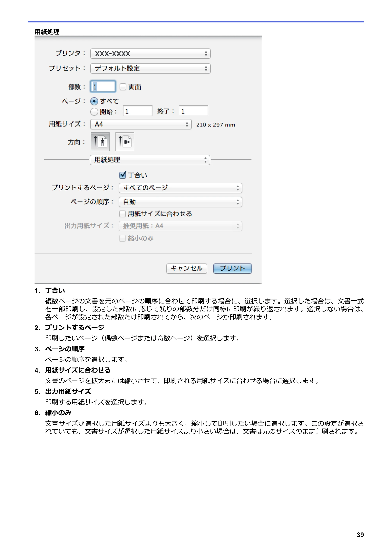Open ページの順序 自動 dropdown
The height and width of the screenshot is (555, 392).
click(181, 202)
